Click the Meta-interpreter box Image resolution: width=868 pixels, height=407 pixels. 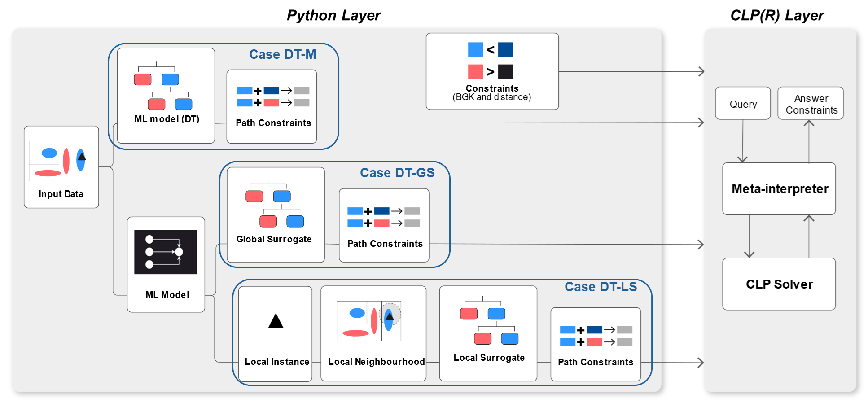click(779, 189)
